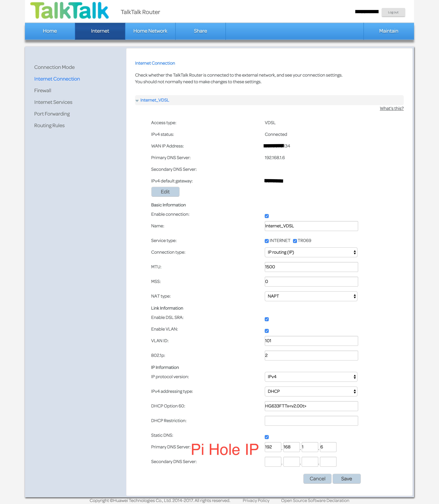Click the connection Name input field
Screen dimensions: 439x504
pos(311,226)
